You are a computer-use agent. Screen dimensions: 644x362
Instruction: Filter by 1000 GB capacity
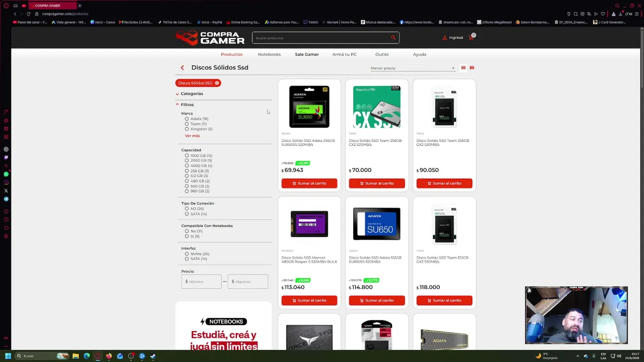[x=187, y=156]
